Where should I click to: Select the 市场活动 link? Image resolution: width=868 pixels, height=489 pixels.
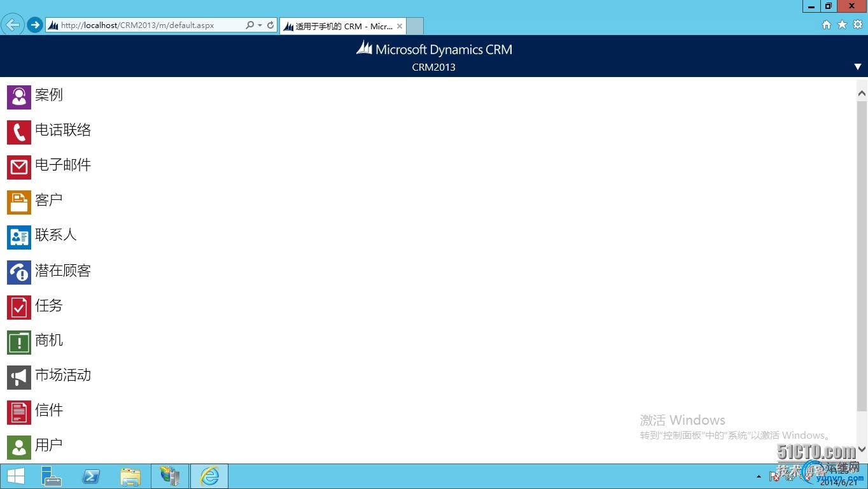63,375
